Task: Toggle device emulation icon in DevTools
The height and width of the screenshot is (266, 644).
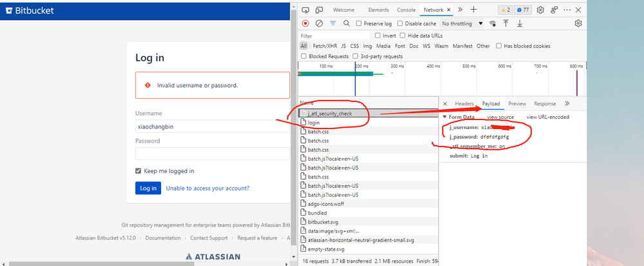Action: pyautogui.click(x=319, y=10)
